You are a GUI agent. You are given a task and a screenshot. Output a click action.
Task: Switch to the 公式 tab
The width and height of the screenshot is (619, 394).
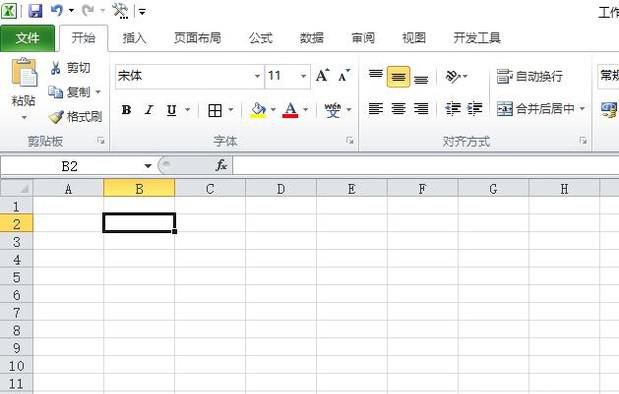click(x=261, y=38)
